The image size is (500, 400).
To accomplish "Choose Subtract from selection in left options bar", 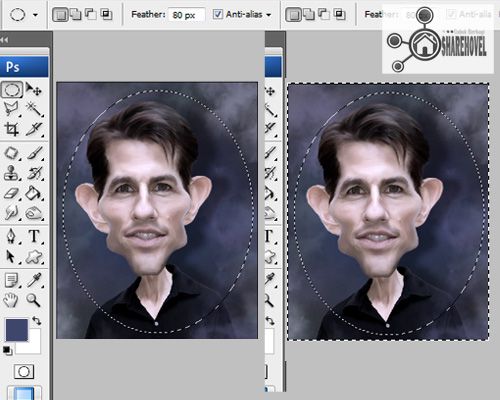I will point(91,14).
